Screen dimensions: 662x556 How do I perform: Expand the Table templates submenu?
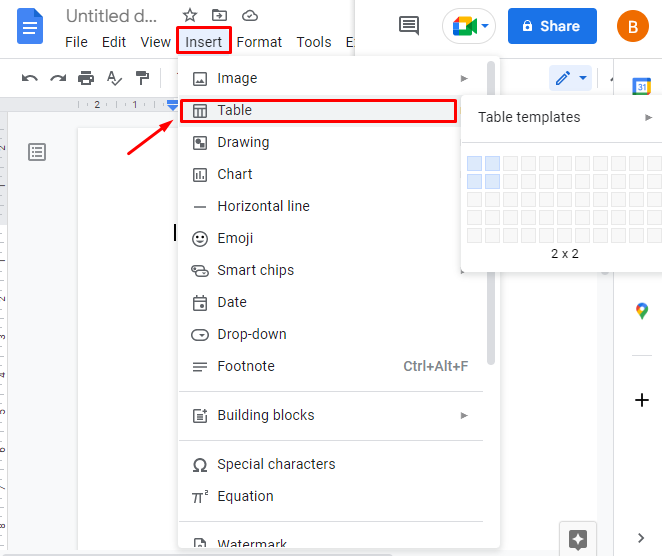pyautogui.click(x=562, y=117)
